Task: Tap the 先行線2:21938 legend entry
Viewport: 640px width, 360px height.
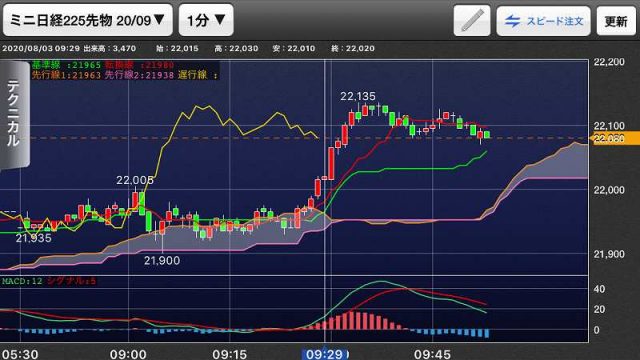Action: [x=140, y=75]
